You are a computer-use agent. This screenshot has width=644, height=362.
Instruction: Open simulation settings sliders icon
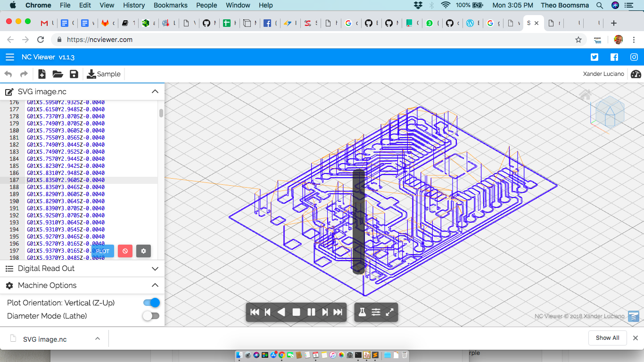[376, 312]
